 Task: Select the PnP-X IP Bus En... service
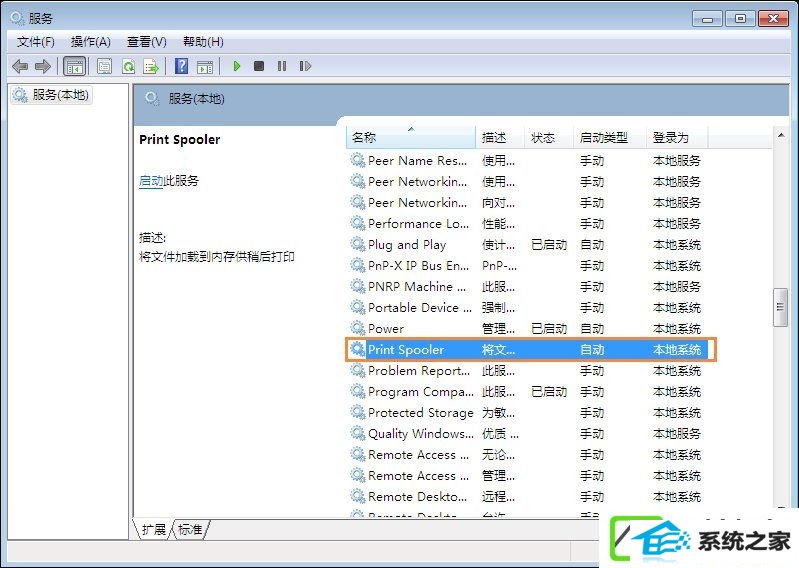coord(527,266)
